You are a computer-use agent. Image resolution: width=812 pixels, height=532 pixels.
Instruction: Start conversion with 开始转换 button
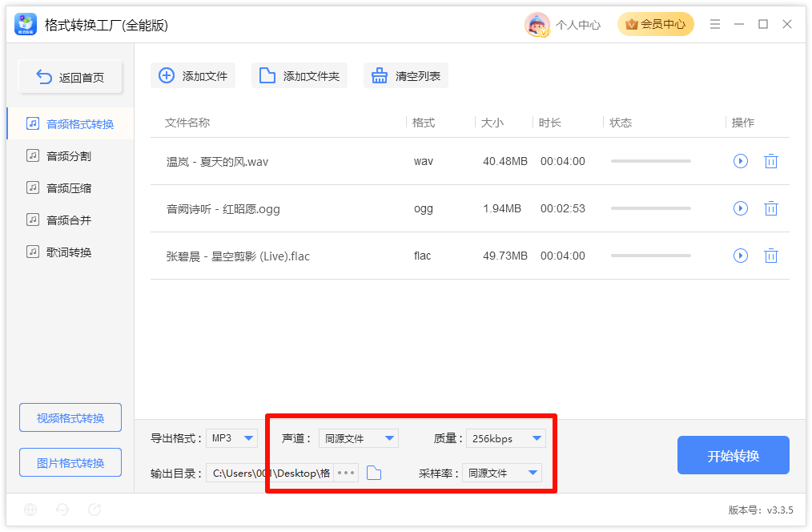(733, 455)
